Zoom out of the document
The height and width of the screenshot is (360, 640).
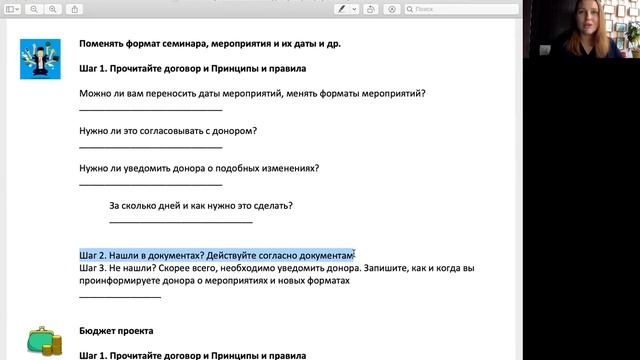[34, 9]
